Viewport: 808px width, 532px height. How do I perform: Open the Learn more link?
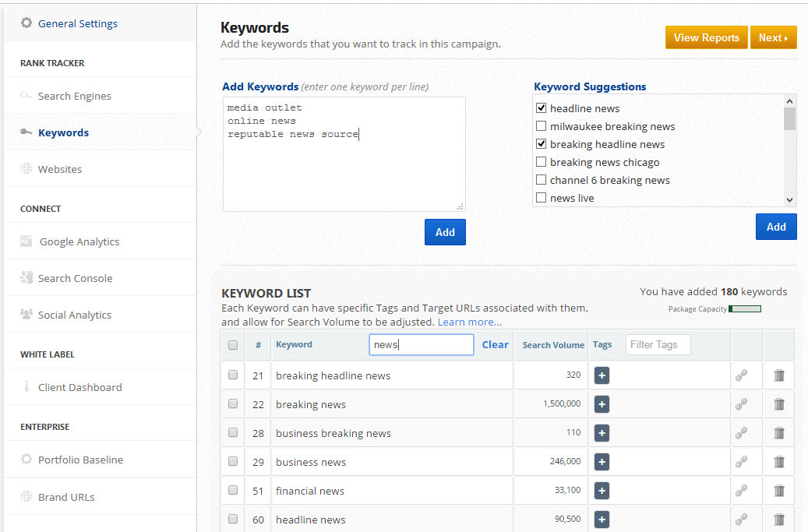[x=469, y=322]
